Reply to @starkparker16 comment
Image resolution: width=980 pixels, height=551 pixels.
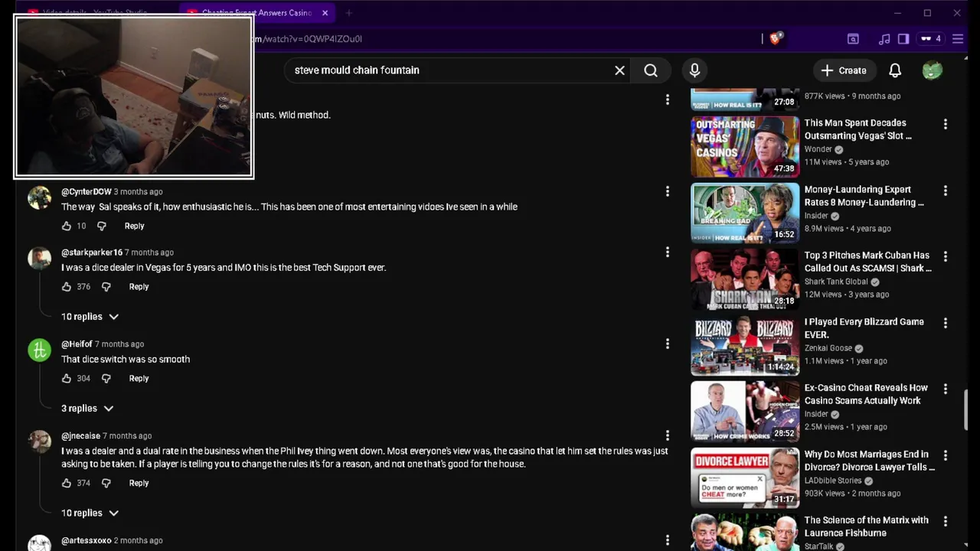click(139, 287)
